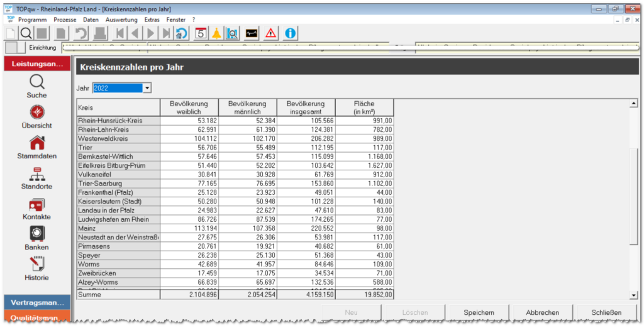
Task: Open the Auswertung menu
Action: point(121,20)
